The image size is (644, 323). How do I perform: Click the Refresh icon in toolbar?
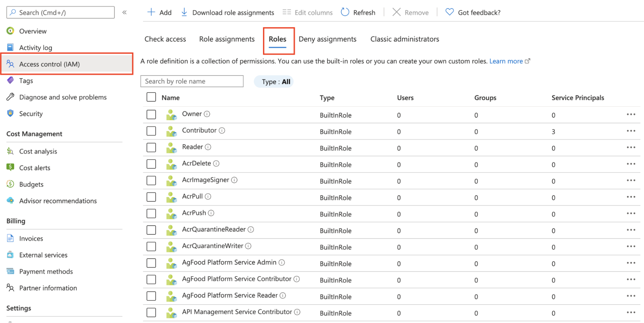click(x=345, y=12)
